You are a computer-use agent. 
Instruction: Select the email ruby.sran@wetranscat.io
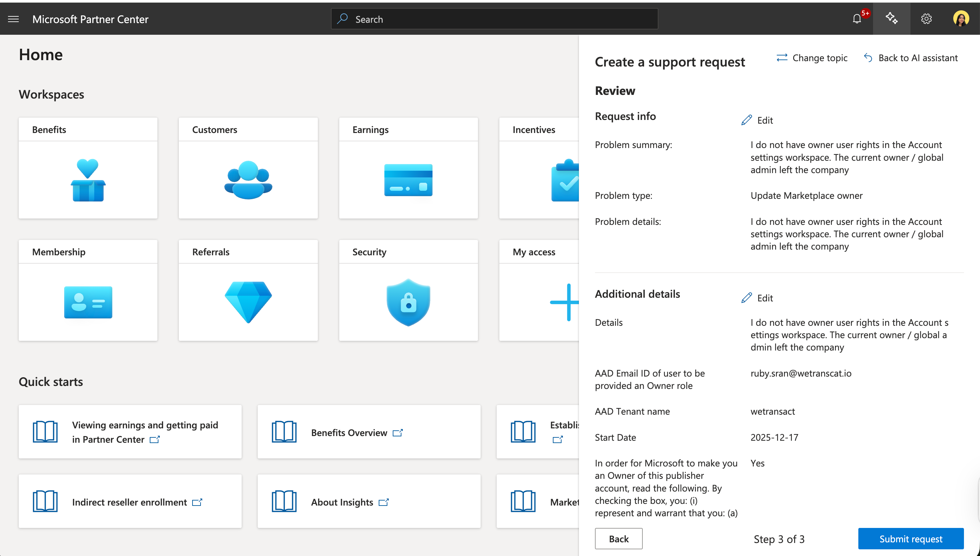(x=801, y=373)
